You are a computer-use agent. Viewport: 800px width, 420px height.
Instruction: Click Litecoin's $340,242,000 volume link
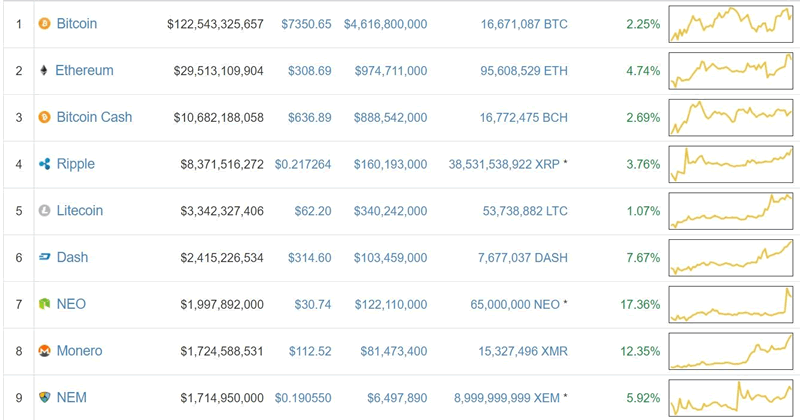point(385,211)
